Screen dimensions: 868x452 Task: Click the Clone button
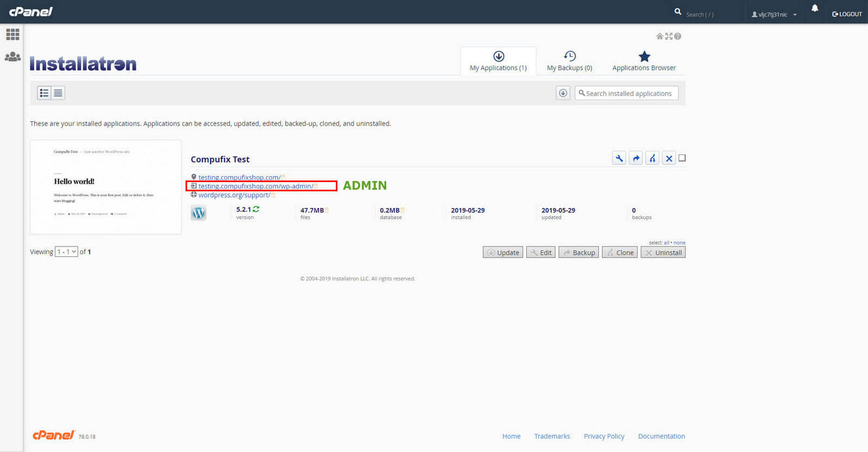click(x=620, y=253)
